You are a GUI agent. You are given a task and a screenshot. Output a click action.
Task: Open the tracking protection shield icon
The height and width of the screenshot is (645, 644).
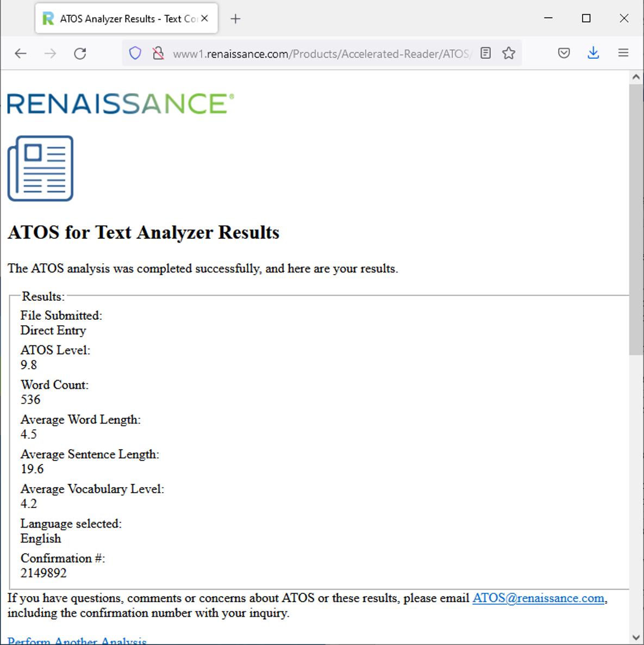[135, 53]
